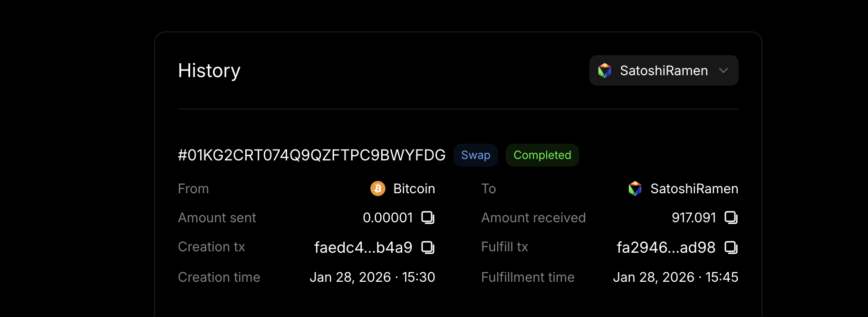Click the History heading
Viewport: 868px width, 317px height.
209,70
